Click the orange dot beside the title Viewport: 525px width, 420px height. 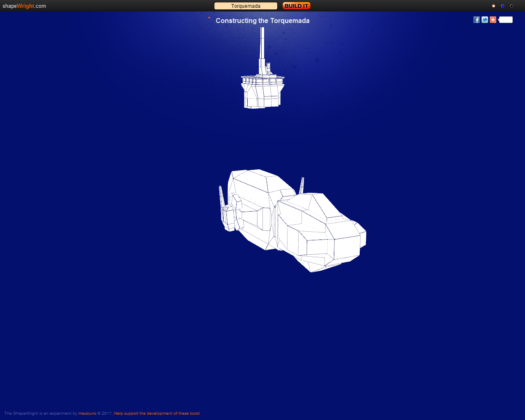(209, 18)
